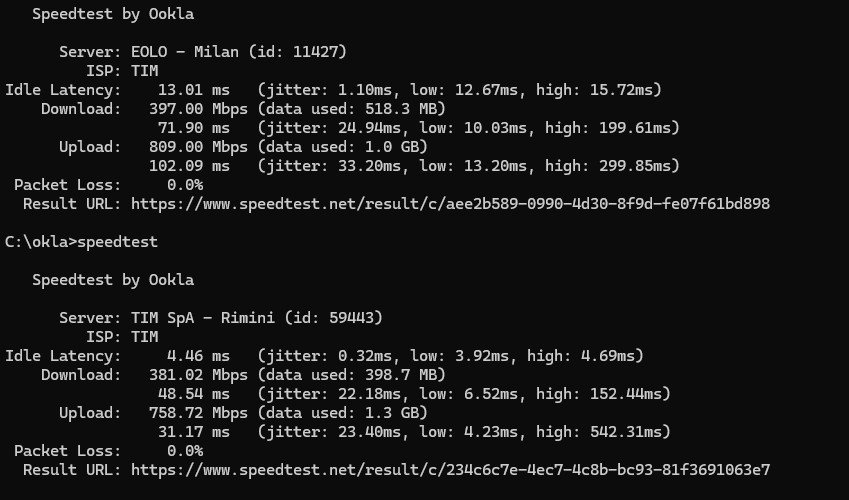Click the lower "Speedtest by Ookla" heading

(x=113, y=280)
